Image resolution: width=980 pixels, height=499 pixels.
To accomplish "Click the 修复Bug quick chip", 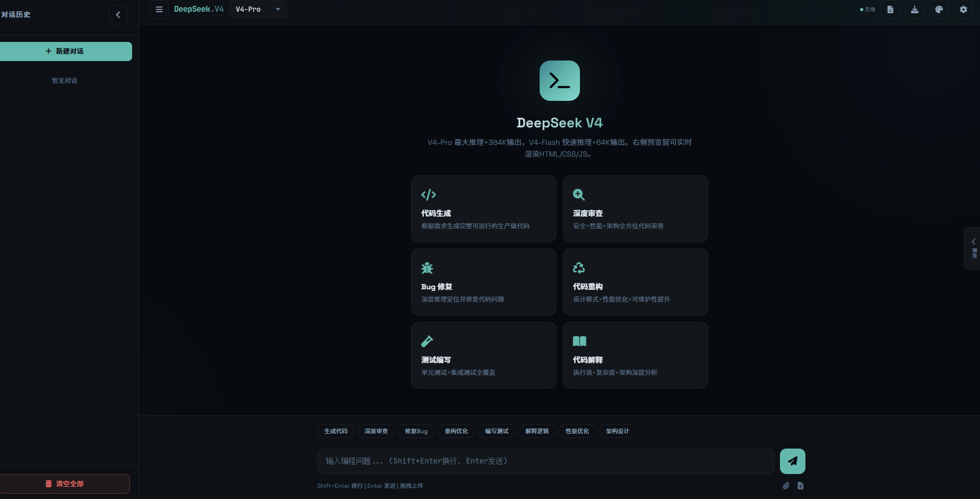I will coord(417,431).
